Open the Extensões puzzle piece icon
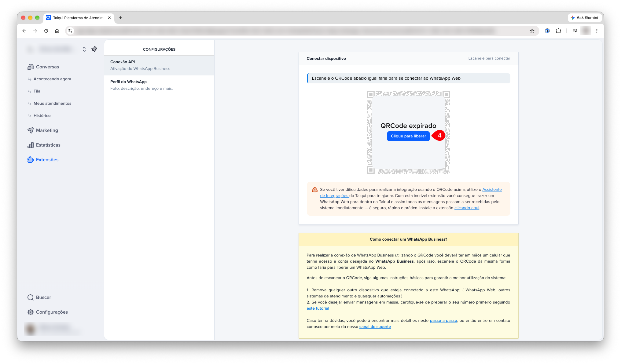 [x=31, y=160]
